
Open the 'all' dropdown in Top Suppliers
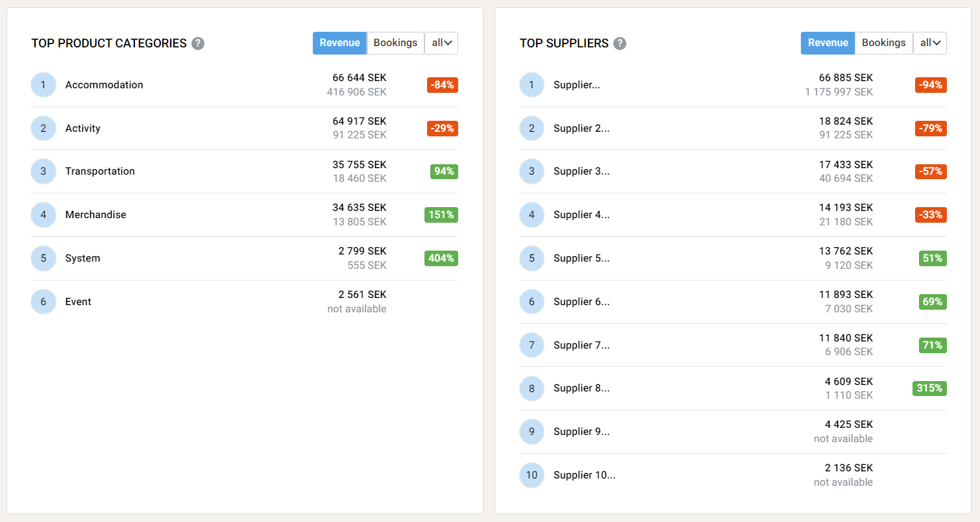click(x=929, y=43)
